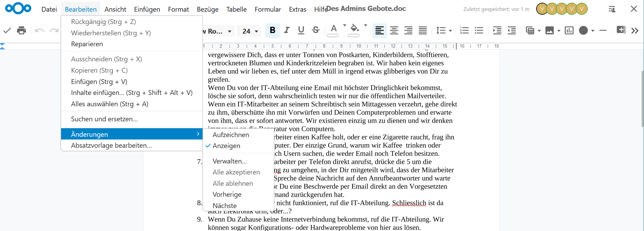
Task: Insert a chart from the toolbar
Action: (x=569, y=31)
